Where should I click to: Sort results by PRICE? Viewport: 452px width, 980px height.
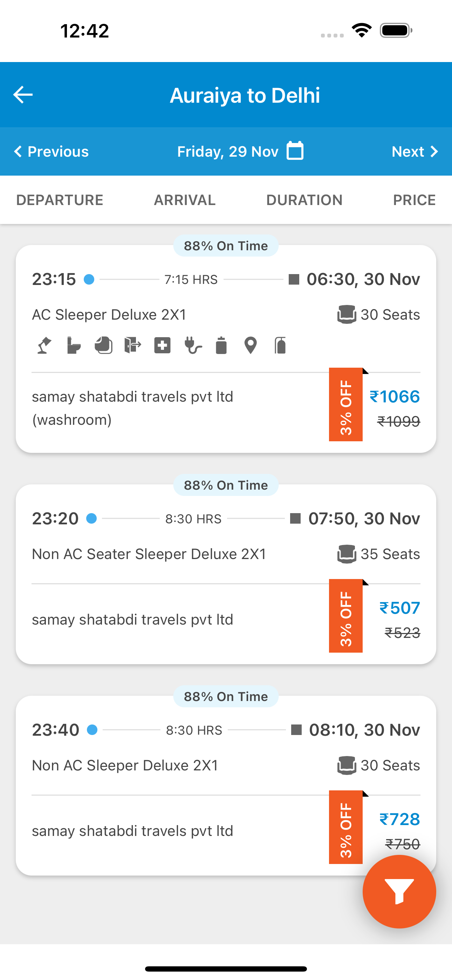pyautogui.click(x=414, y=200)
